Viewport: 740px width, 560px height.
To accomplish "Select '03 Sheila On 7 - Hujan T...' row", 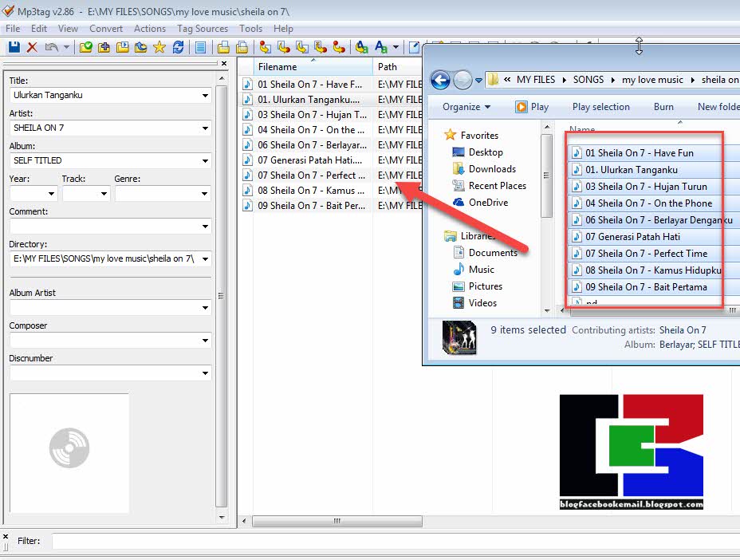I will pos(312,115).
